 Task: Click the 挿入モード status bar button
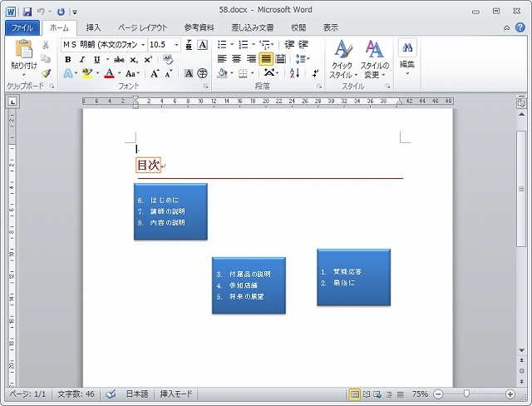[175, 394]
